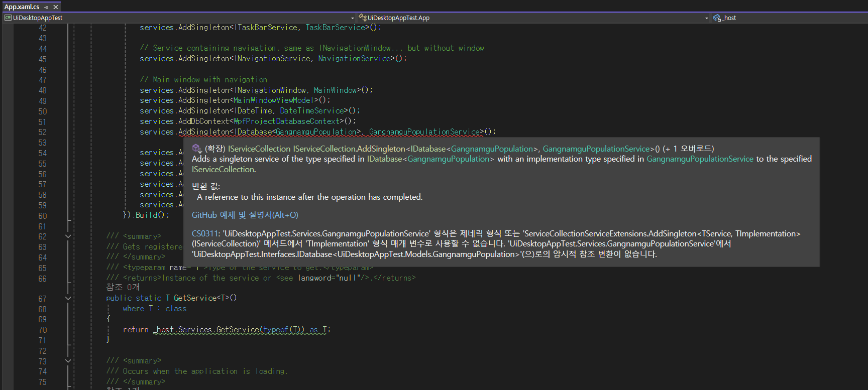Select the App.xaml.cs document tab
The image size is (868, 390).
[x=22, y=7]
